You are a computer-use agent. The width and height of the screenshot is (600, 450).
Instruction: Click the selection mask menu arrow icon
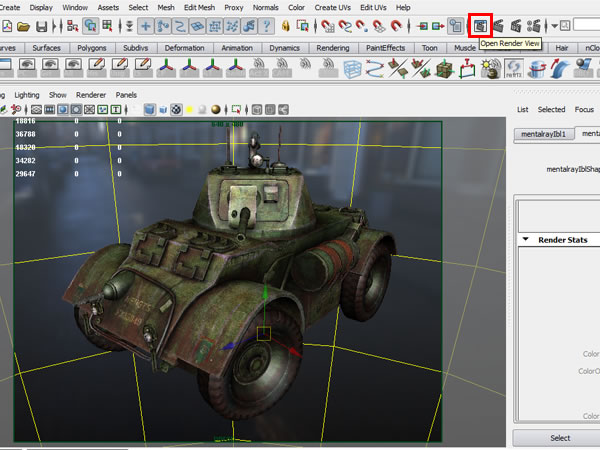[x=129, y=26]
